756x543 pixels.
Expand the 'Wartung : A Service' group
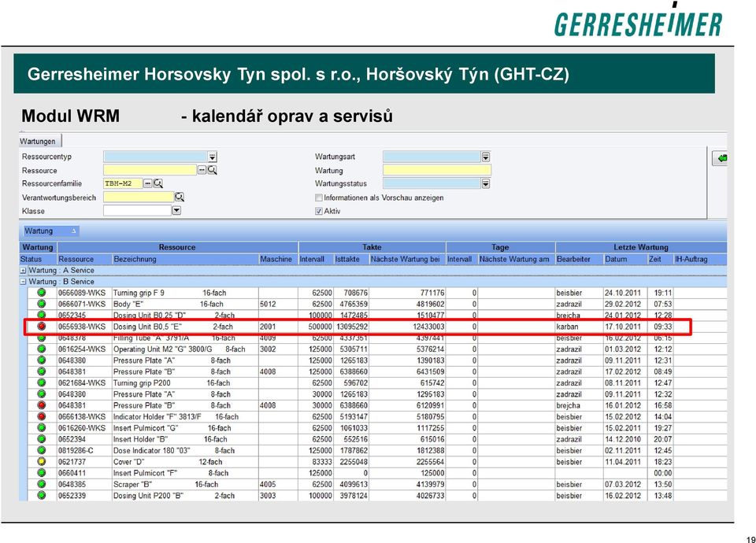[x=23, y=271]
